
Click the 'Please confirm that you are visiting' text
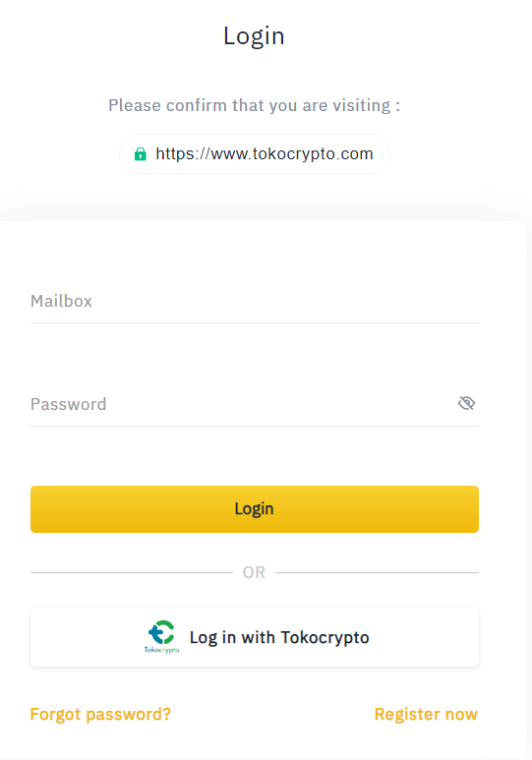point(254,105)
